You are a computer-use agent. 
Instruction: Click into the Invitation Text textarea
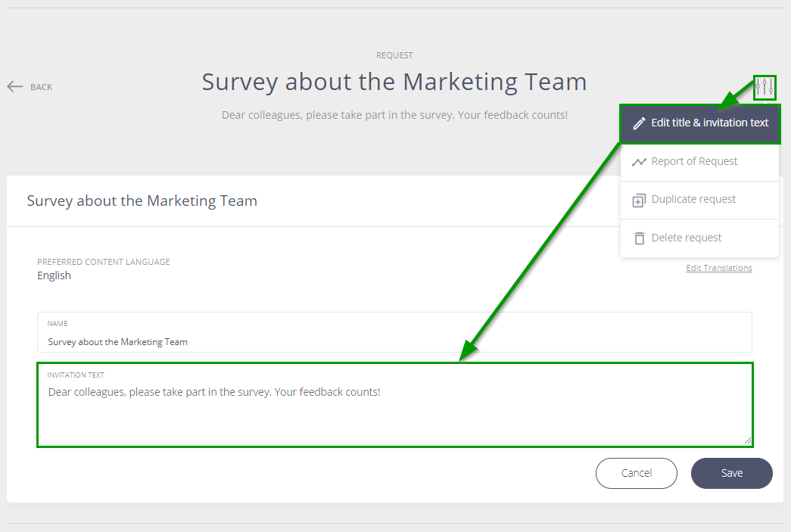[394, 404]
